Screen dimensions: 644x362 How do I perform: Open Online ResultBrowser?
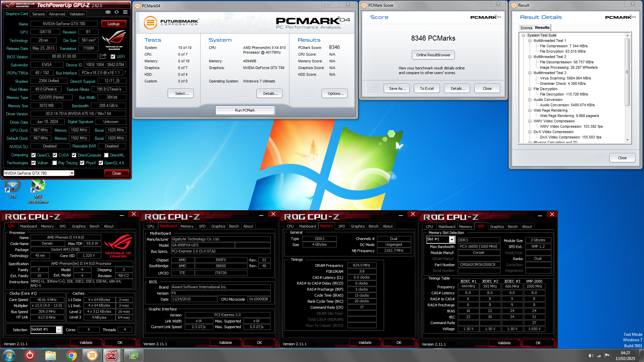pos(433,55)
